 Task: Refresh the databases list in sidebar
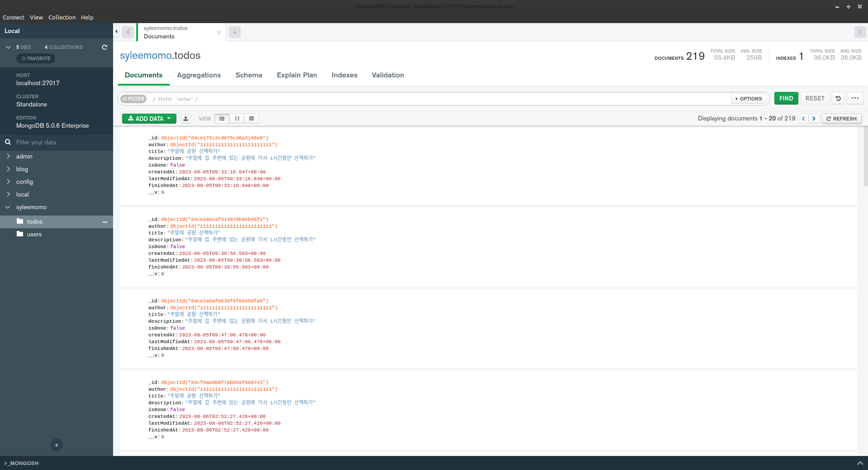[x=104, y=47]
